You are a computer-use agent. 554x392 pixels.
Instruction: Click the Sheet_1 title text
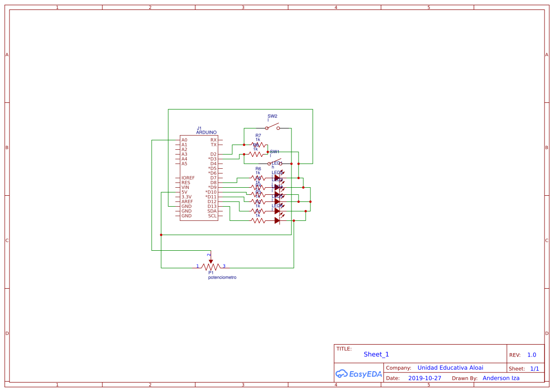376,354
